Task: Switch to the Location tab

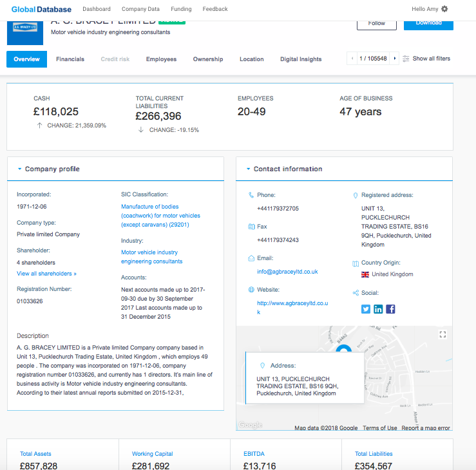Action: [x=252, y=59]
